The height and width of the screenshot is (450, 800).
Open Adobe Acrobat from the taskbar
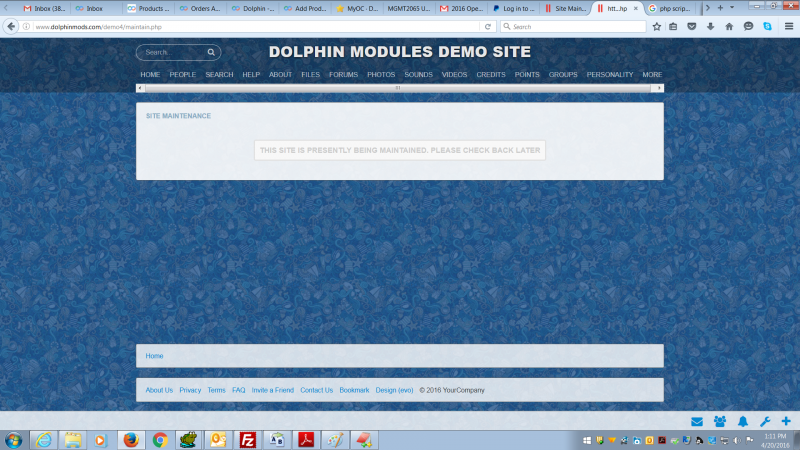pos(306,440)
